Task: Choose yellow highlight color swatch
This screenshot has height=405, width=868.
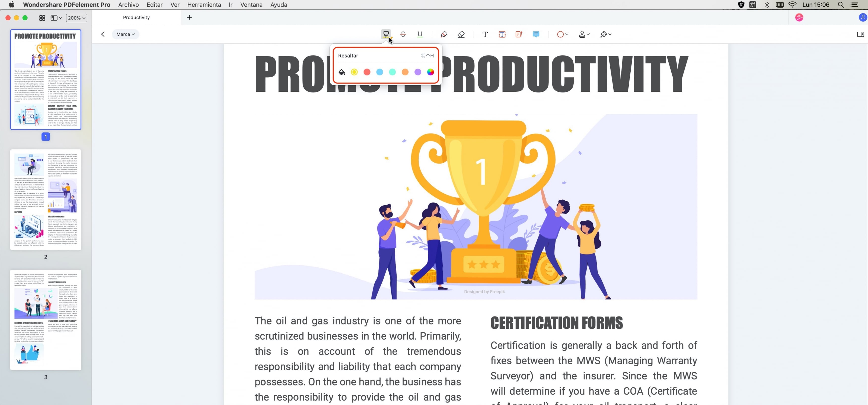Action: pos(354,72)
